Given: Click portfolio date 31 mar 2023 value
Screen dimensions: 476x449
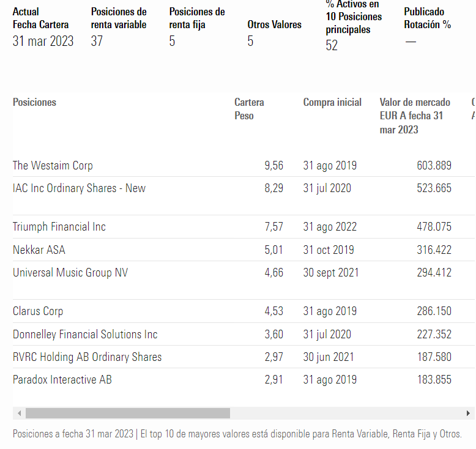Looking at the screenshot, I should (x=43, y=41).
